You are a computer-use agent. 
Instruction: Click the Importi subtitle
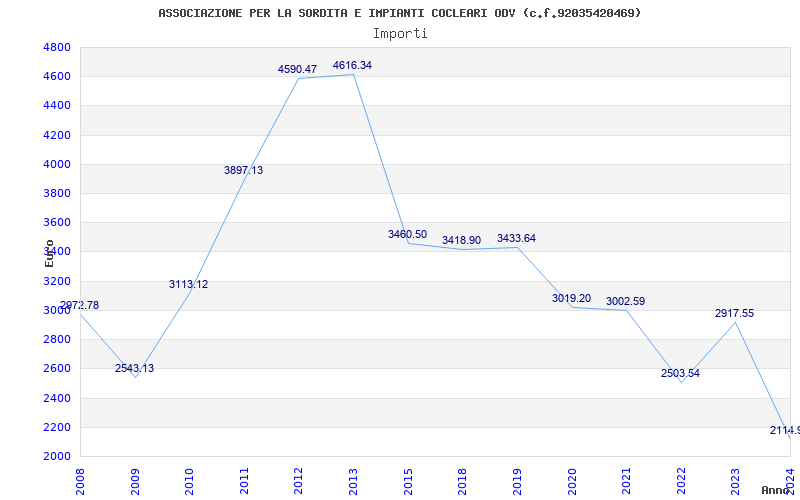[400, 34]
